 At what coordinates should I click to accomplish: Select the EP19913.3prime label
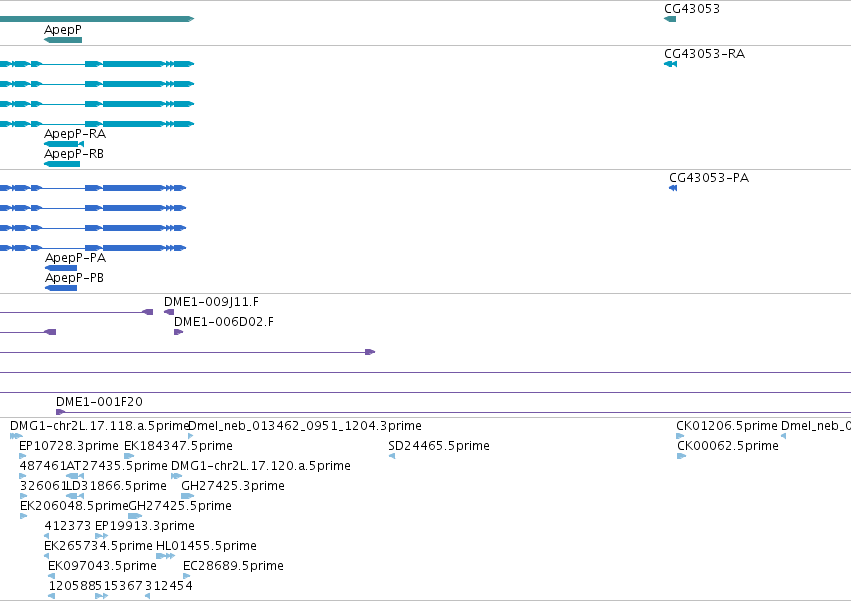click(145, 526)
